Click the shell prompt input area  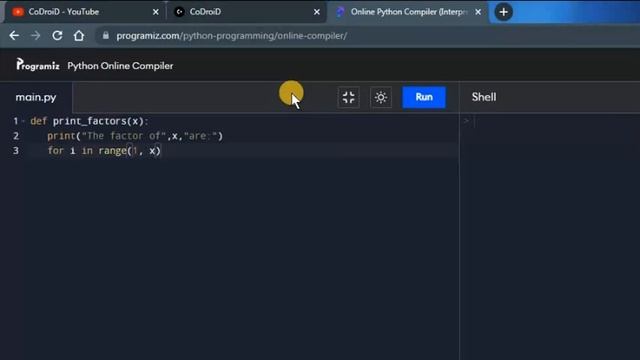click(551, 121)
